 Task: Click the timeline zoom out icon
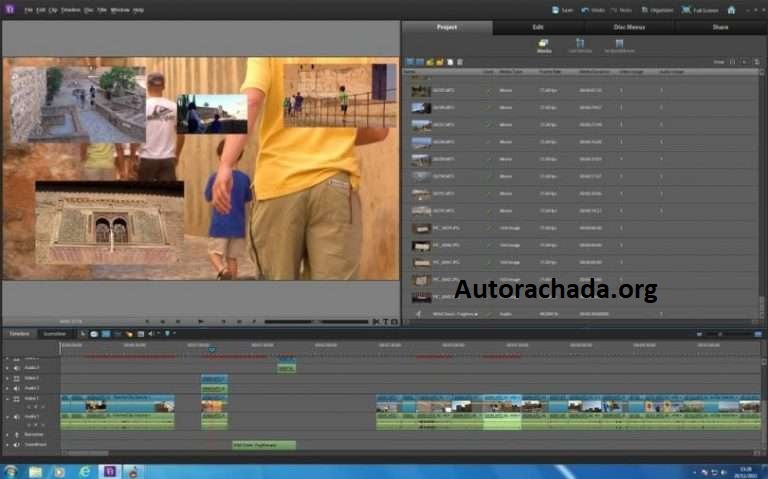[x=699, y=334]
